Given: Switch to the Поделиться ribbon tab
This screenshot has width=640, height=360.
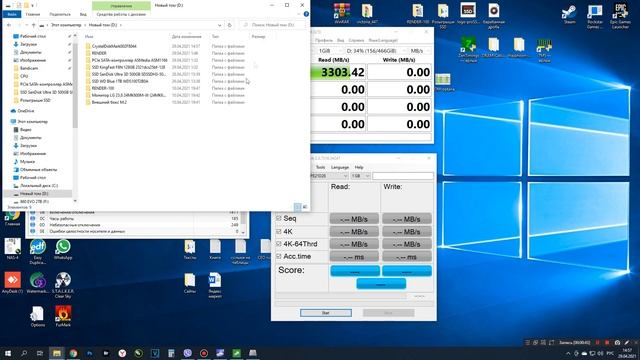Looking at the screenshot, I should tap(60, 14).
